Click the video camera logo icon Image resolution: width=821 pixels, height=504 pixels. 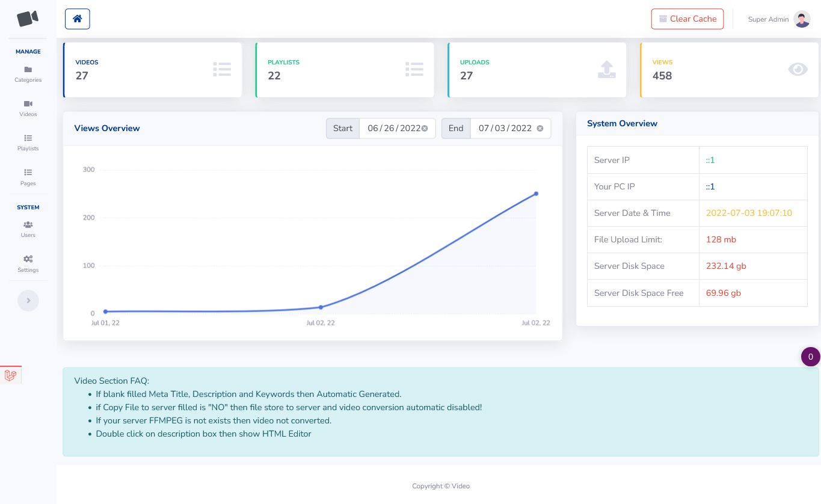click(28, 19)
